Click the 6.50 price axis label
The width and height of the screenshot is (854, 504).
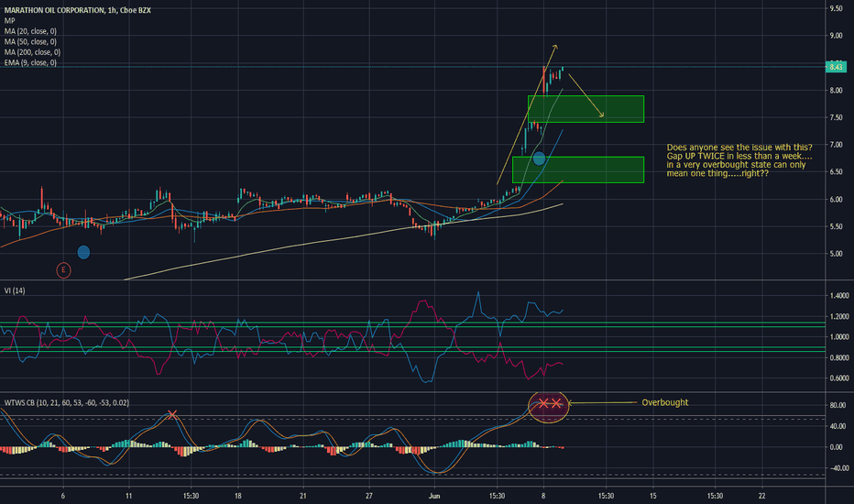(x=836, y=171)
